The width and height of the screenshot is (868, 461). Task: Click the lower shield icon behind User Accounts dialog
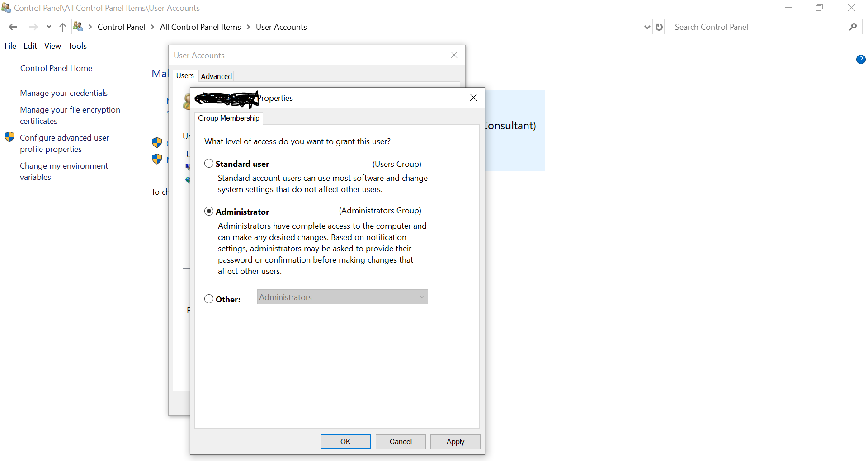[157, 159]
